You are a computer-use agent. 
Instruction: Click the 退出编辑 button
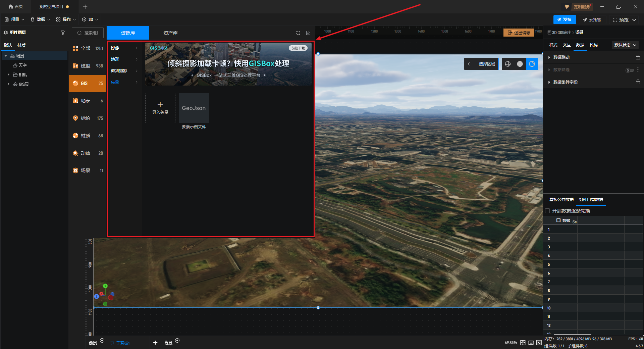[519, 33]
